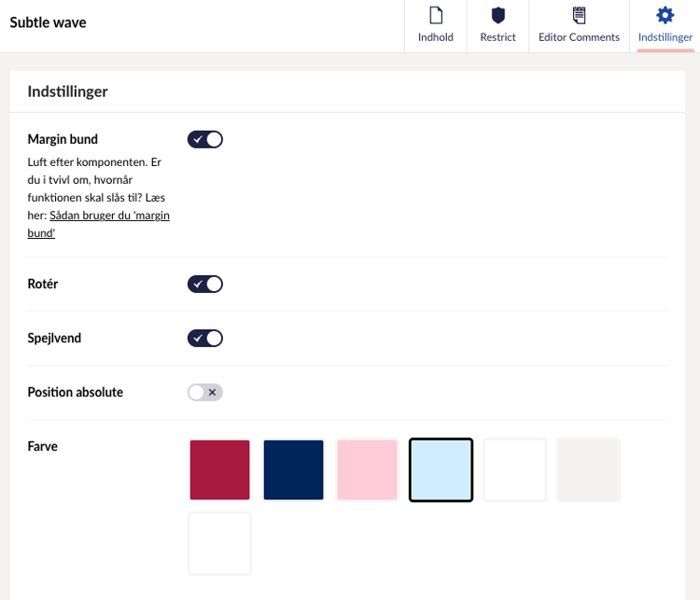Select the light blue color swatch

[441, 470]
